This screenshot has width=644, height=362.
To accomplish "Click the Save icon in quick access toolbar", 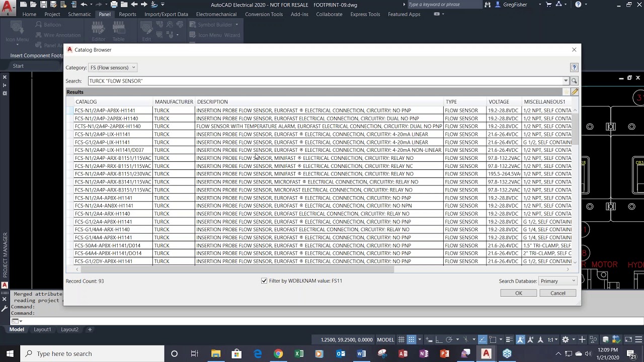I will tap(44, 5).
